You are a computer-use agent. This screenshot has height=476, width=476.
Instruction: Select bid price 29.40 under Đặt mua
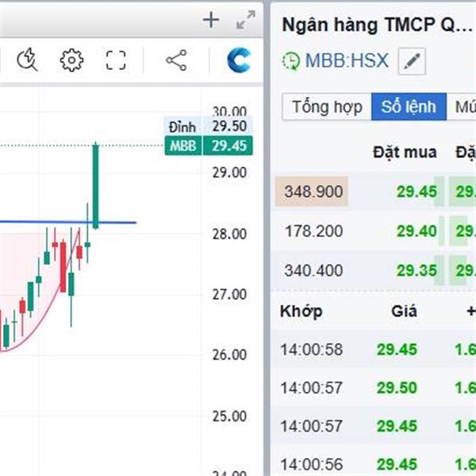click(416, 231)
